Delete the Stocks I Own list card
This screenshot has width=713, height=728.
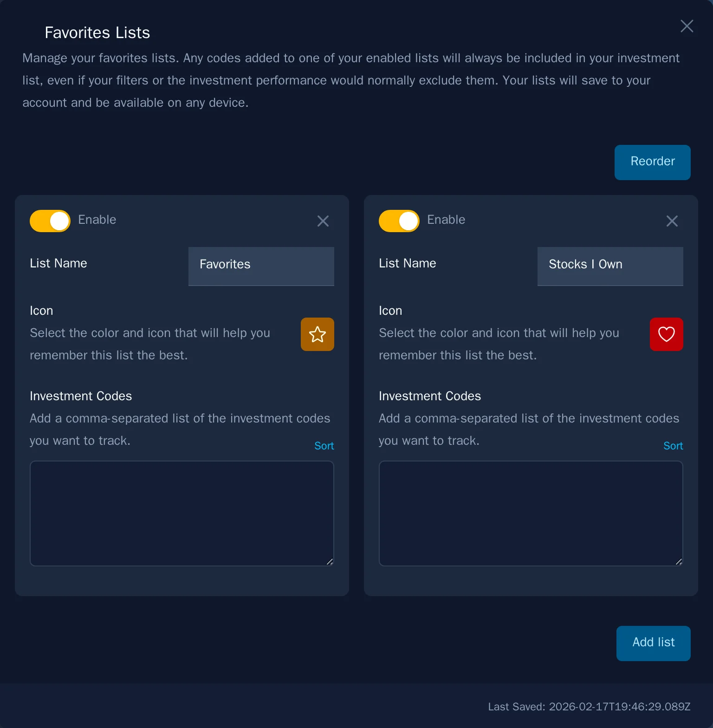coord(672,221)
